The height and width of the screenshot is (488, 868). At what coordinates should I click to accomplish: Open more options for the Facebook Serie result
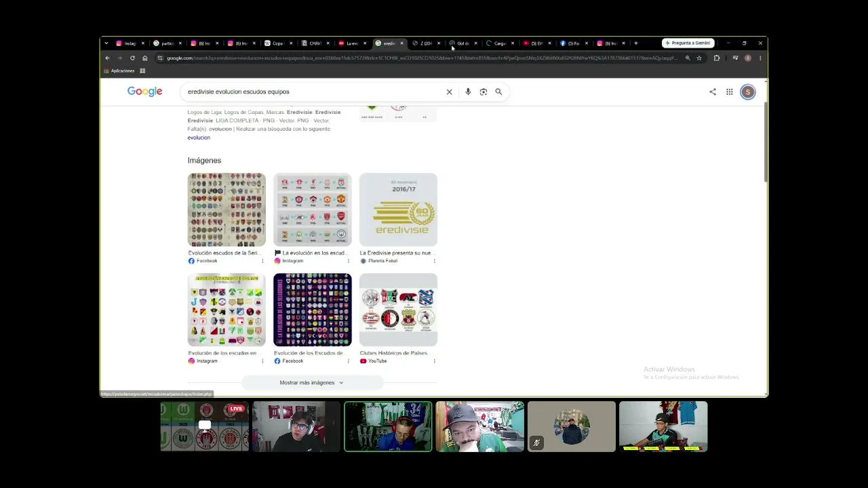pyautogui.click(x=262, y=261)
